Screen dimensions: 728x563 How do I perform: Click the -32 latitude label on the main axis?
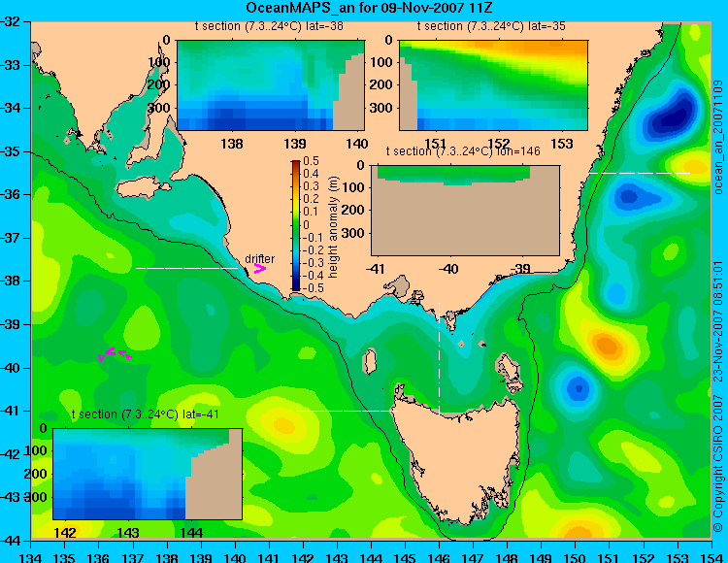12,21
